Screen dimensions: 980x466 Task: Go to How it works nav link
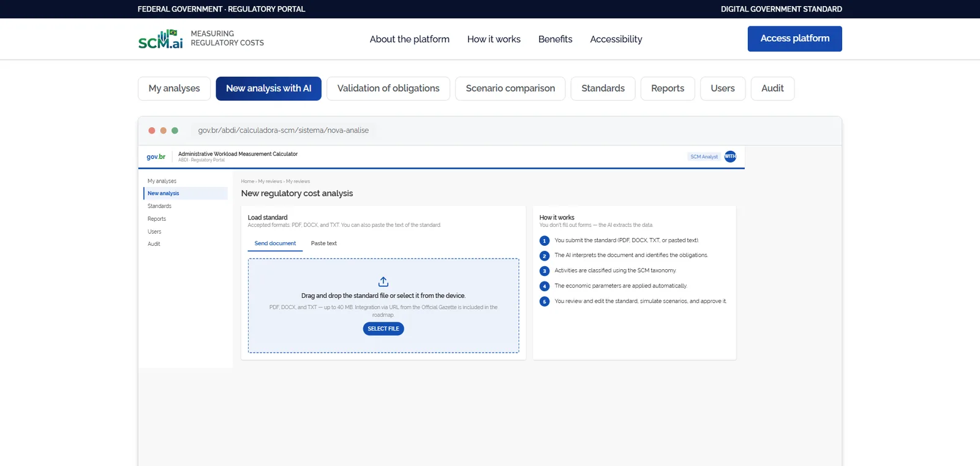point(494,39)
